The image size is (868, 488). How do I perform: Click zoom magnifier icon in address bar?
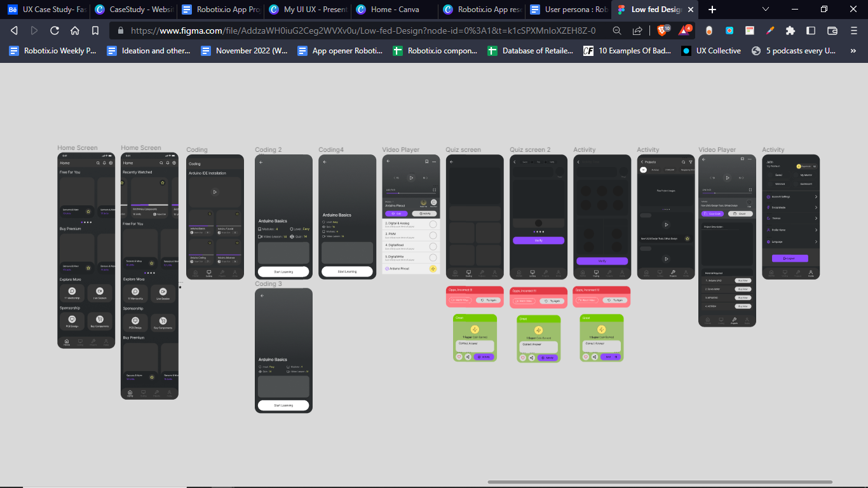(x=617, y=30)
